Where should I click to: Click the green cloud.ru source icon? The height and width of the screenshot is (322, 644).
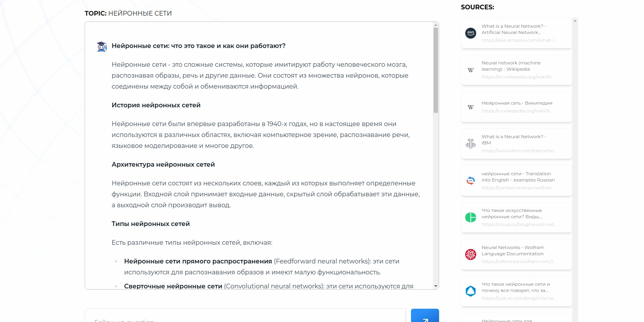[x=471, y=217]
